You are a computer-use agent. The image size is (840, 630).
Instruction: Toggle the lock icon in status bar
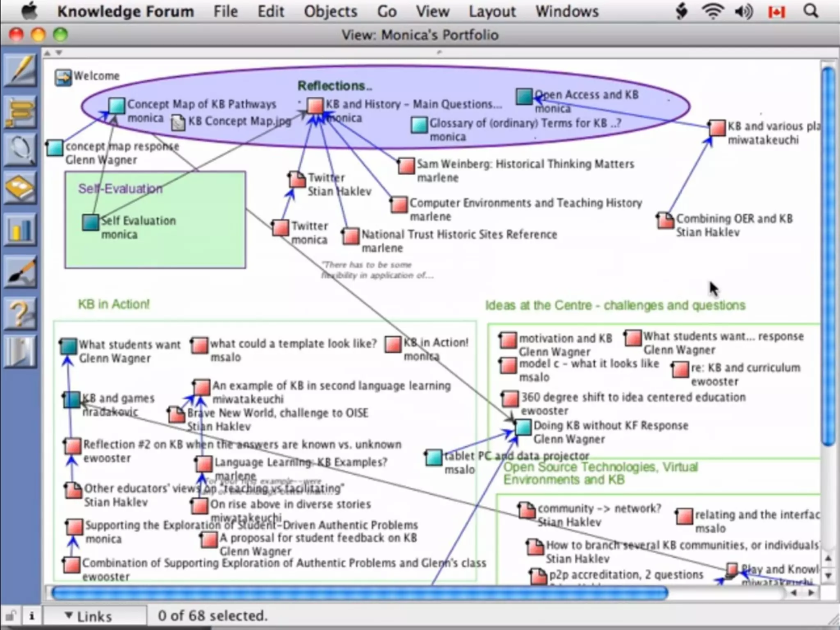[x=11, y=616]
